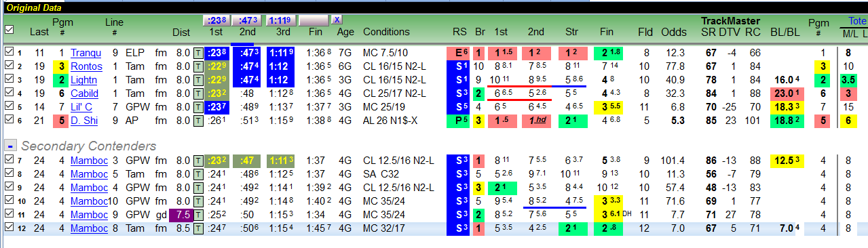Click the small X button above the Age column
The width and height of the screenshot is (868, 248).
tap(337, 20)
